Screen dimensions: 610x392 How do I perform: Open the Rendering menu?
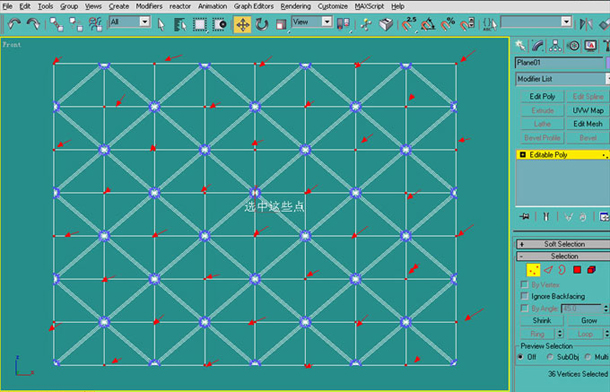(x=296, y=6)
